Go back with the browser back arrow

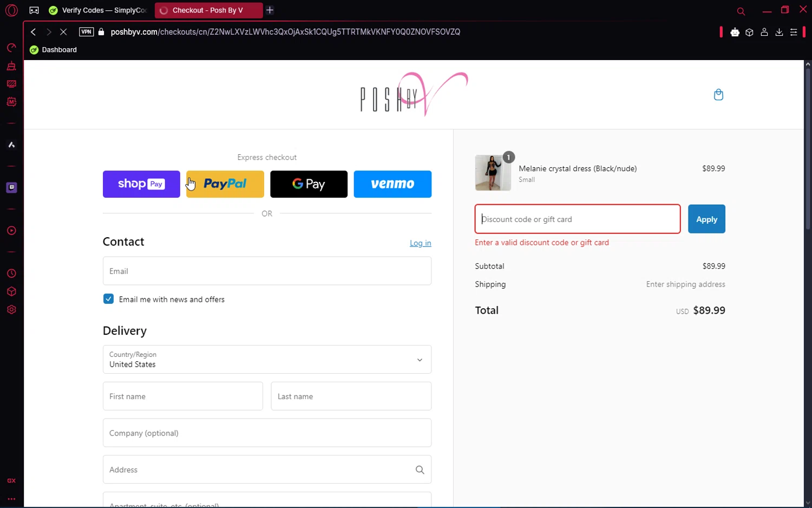[34, 32]
